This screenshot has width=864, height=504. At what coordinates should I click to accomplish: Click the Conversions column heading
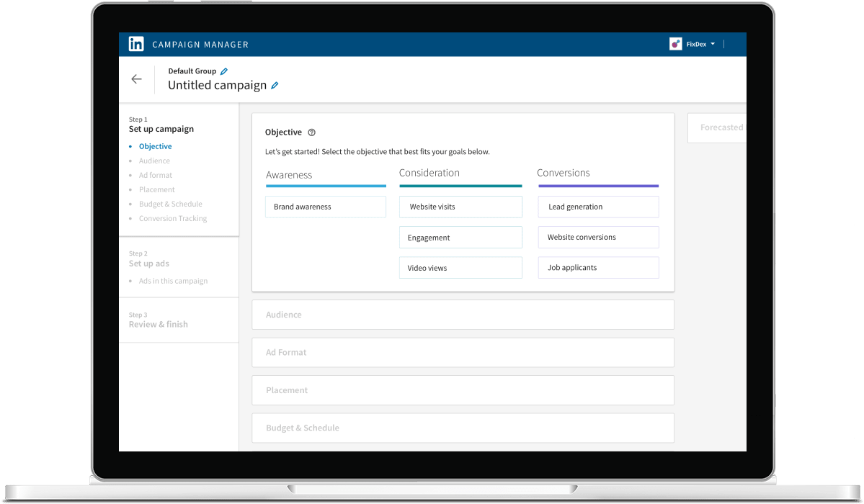click(x=563, y=173)
